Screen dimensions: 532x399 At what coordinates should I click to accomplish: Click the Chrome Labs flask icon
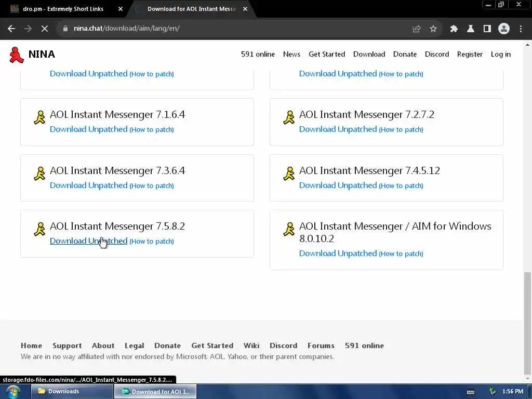coord(471,29)
